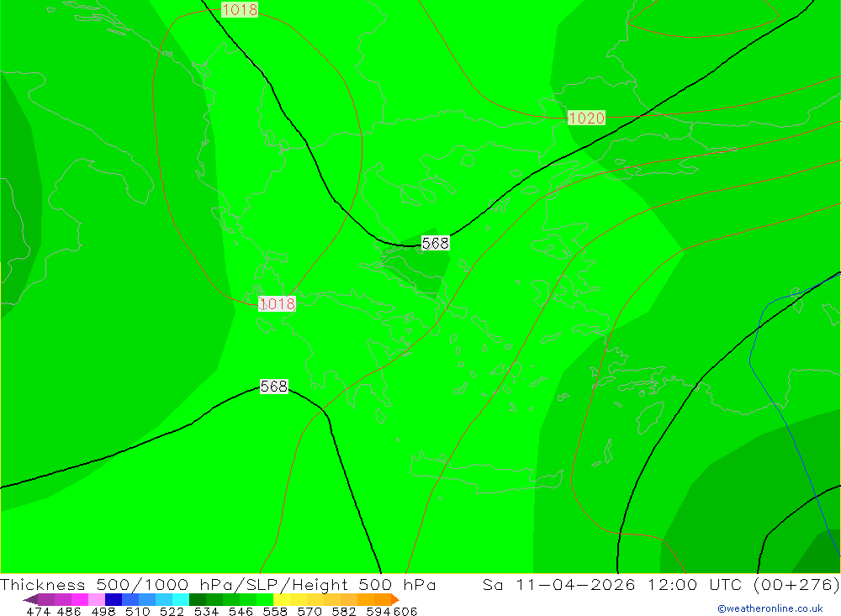
Task: Click legend value 558
Action: [275, 611]
